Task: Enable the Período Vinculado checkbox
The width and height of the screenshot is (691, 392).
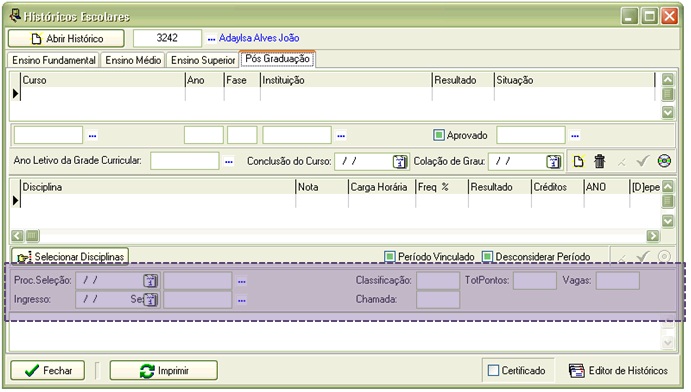Action: 390,256
